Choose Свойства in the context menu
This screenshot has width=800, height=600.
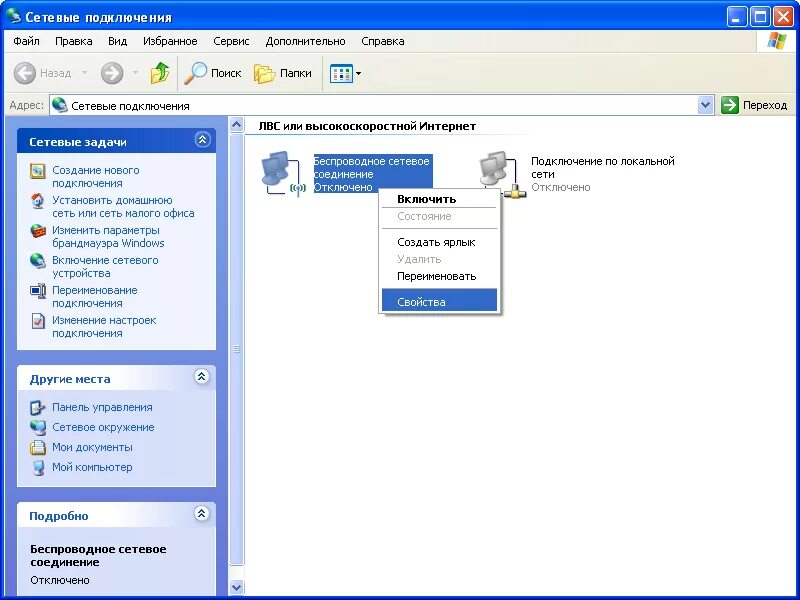point(439,301)
